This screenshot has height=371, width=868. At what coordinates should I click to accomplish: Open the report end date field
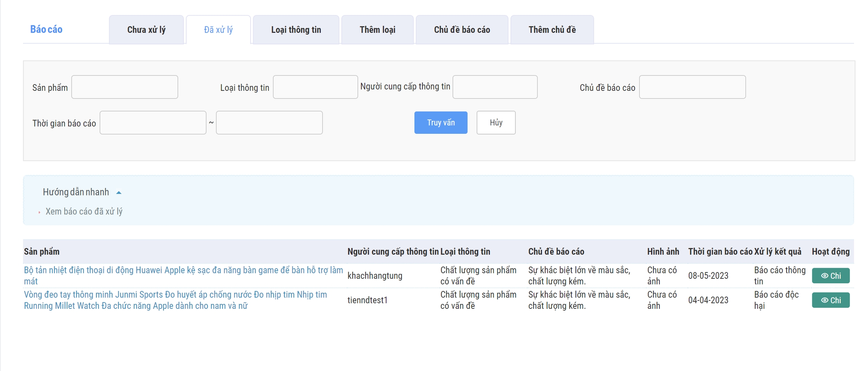(269, 123)
